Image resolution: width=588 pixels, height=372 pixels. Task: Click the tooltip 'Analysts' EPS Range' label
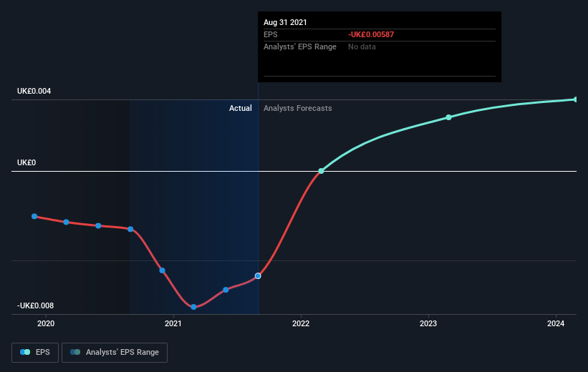(x=300, y=46)
